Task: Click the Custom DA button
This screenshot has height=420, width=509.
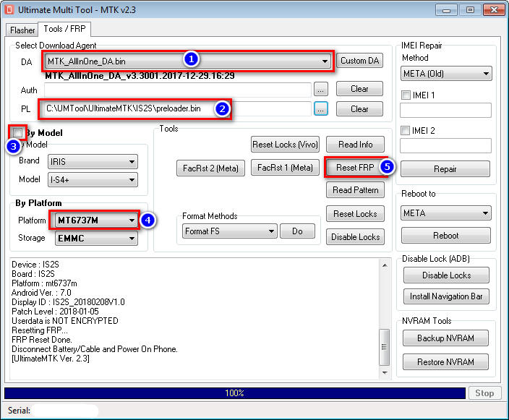Action: click(359, 61)
